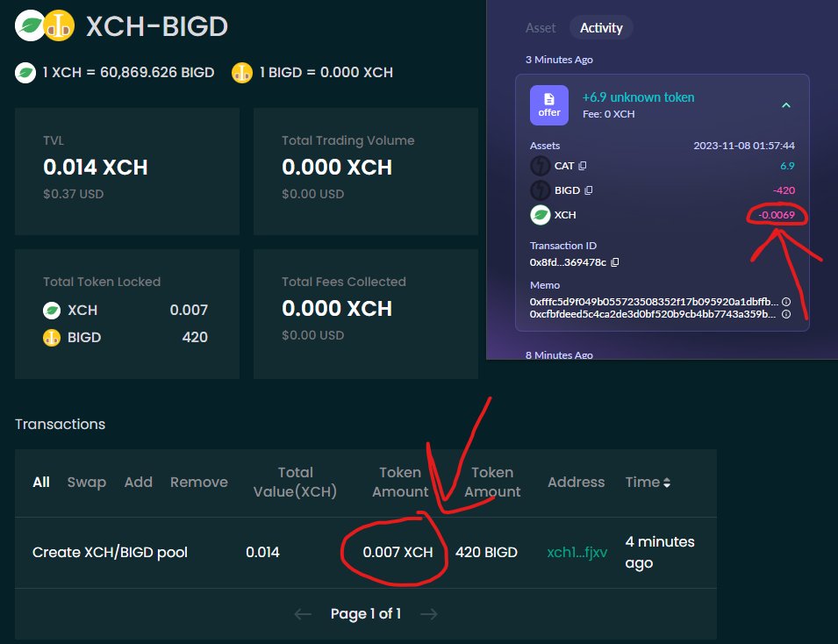The height and width of the screenshot is (644, 838).
Task: Click the $0.37 USD value under TVL
Action: tap(73, 194)
